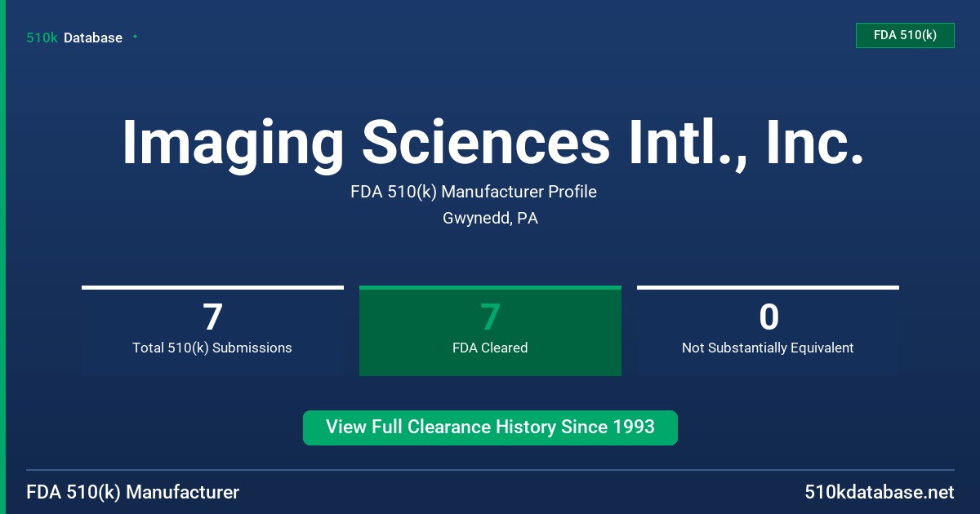Click the green dot beside Database logo

[x=135, y=37]
